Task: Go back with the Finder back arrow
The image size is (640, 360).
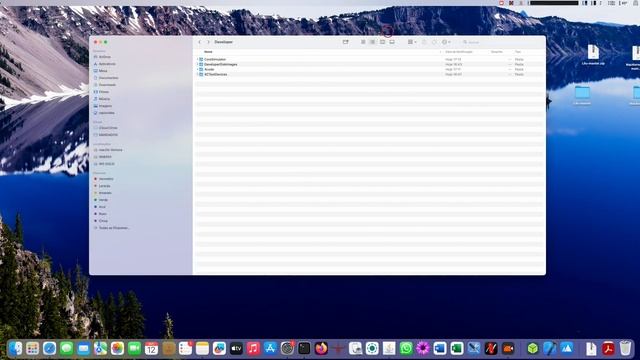Action: point(200,42)
